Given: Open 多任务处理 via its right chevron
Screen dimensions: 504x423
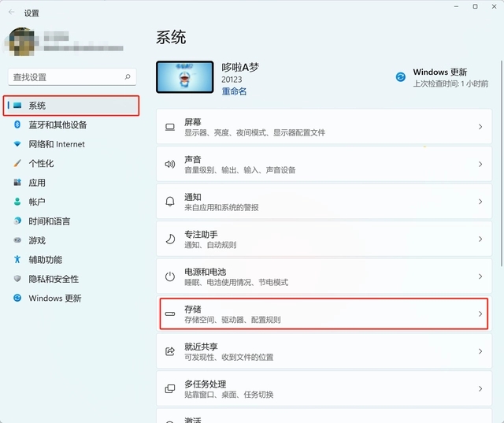Looking at the screenshot, I should [x=480, y=389].
